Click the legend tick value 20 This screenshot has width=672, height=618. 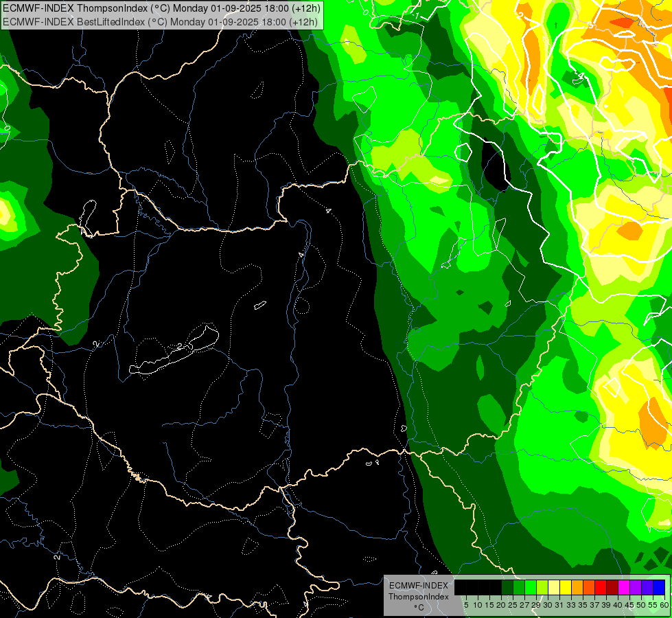point(501,605)
